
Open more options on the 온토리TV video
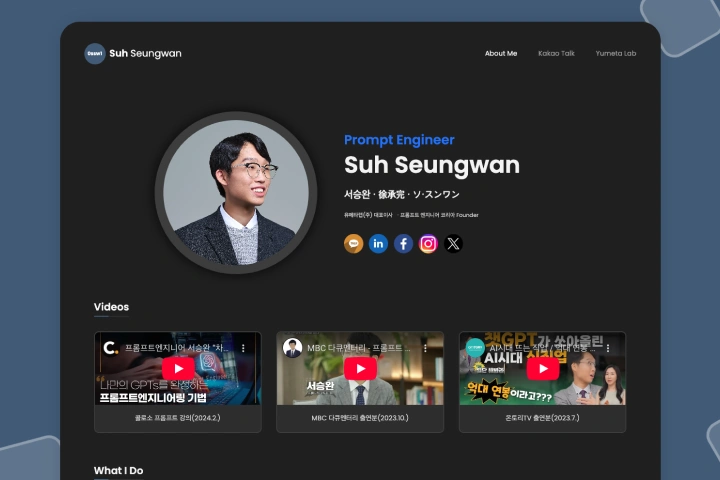coord(608,348)
